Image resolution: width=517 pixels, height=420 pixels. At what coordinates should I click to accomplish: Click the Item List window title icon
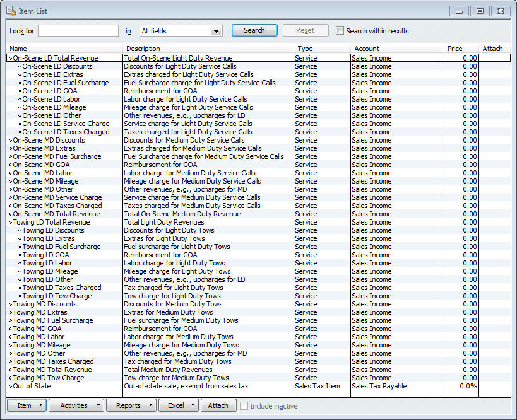point(11,11)
